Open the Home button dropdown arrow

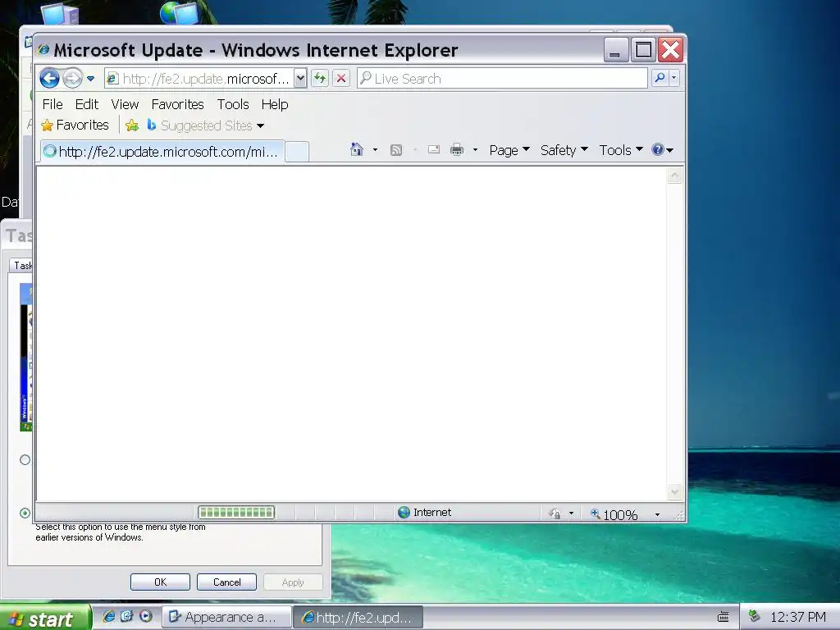(x=375, y=150)
